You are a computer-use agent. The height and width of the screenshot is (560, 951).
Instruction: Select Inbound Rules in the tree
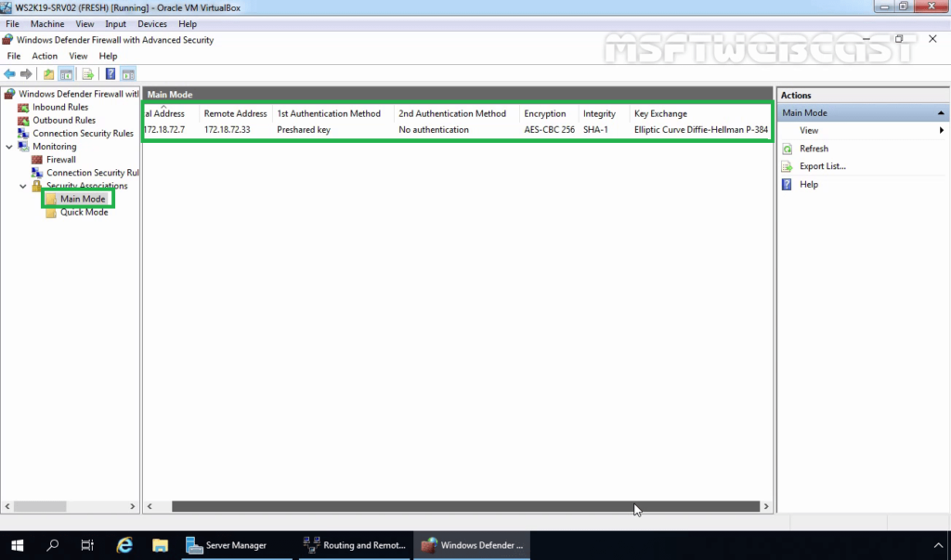pos(60,107)
